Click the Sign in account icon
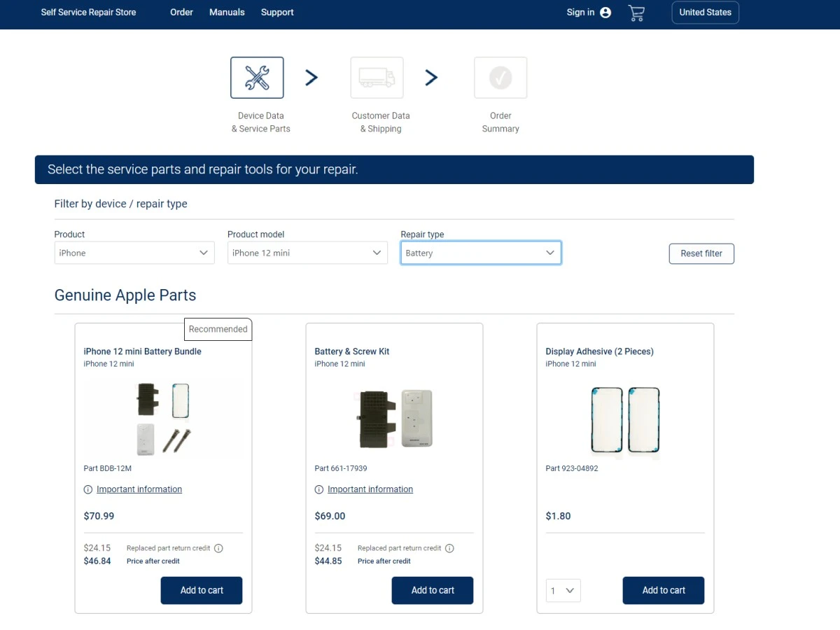The image size is (840, 630). [x=605, y=13]
